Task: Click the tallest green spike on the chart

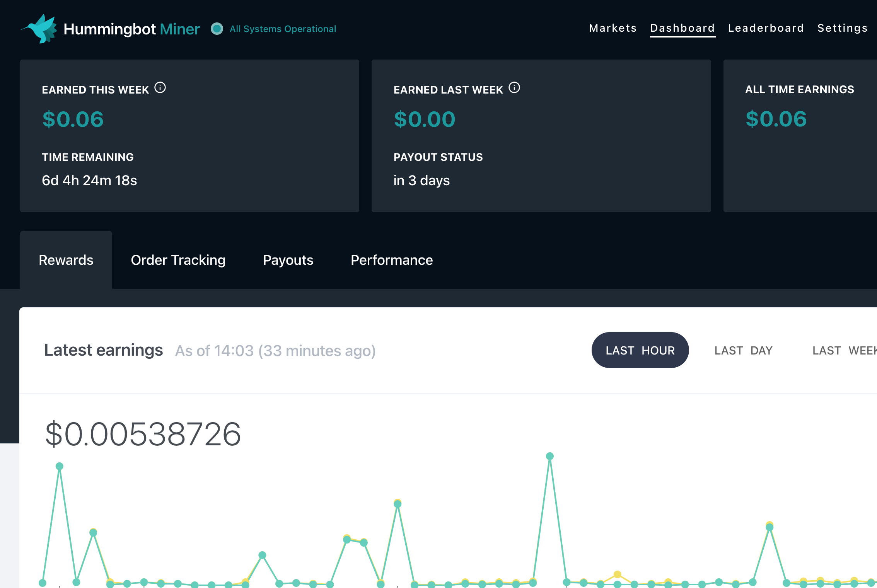Action: click(549, 456)
